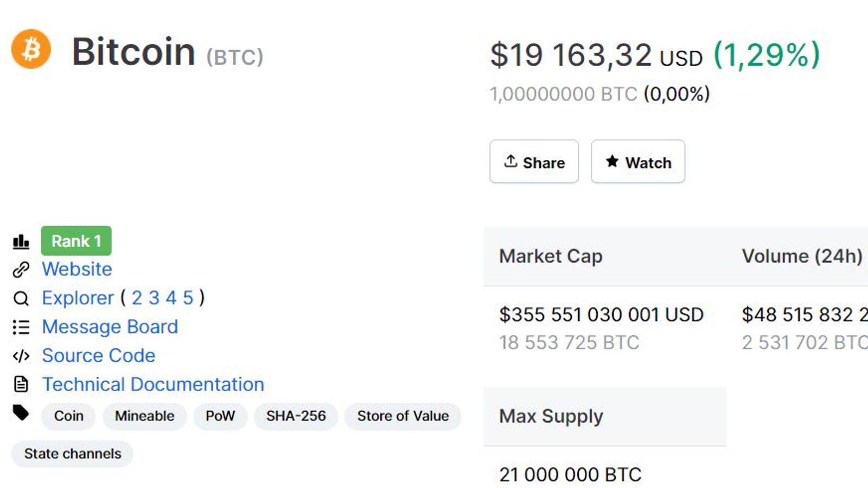Open the Technical Documentation link
The height and width of the screenshot is (488, 868).
pos(153,384)
